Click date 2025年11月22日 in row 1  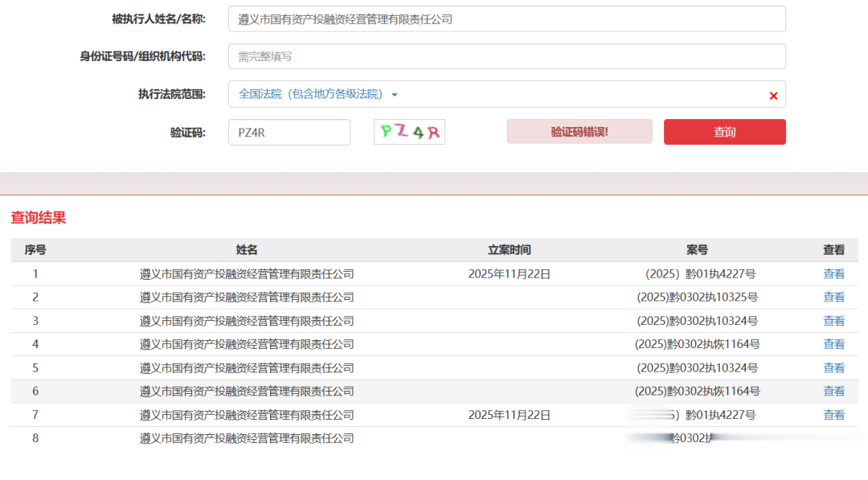(510, 273)
